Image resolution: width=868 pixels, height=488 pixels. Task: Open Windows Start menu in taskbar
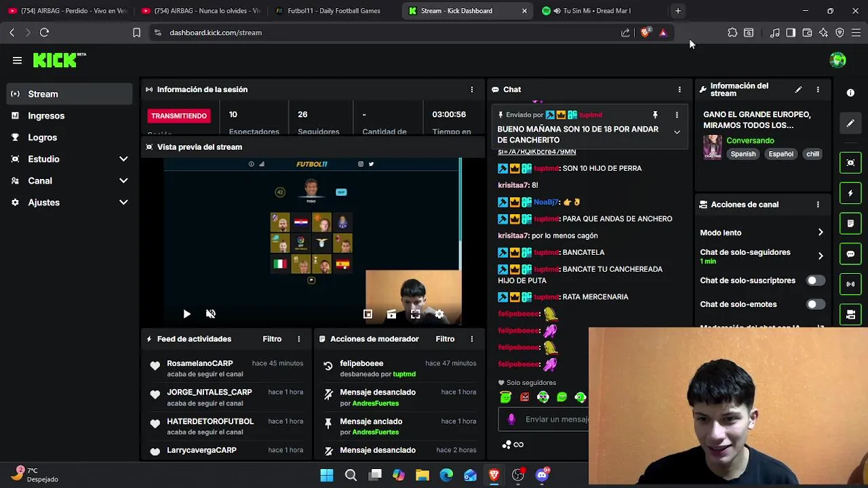click(327, 475)
